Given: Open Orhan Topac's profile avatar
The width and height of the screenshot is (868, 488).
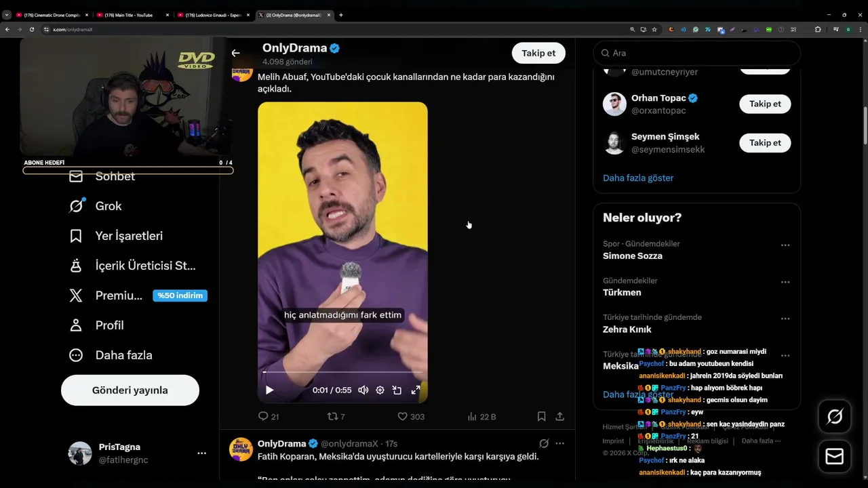Looking at the screenshot, I should point(614,104).
